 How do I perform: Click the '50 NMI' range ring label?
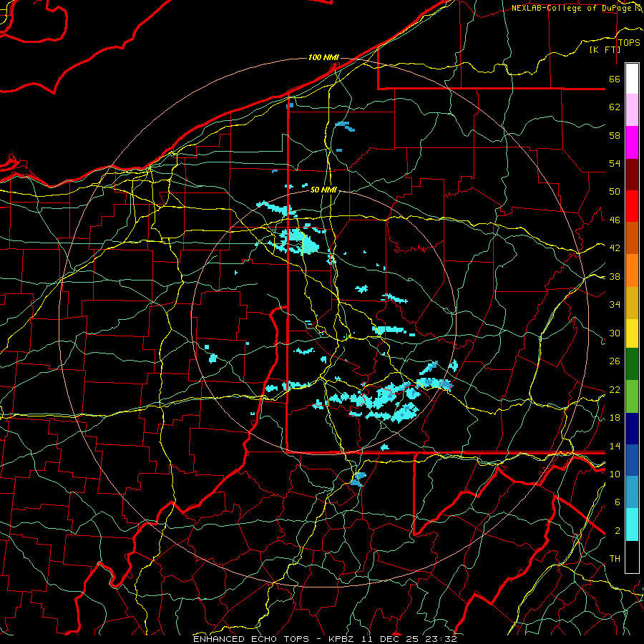coord(323,190)
